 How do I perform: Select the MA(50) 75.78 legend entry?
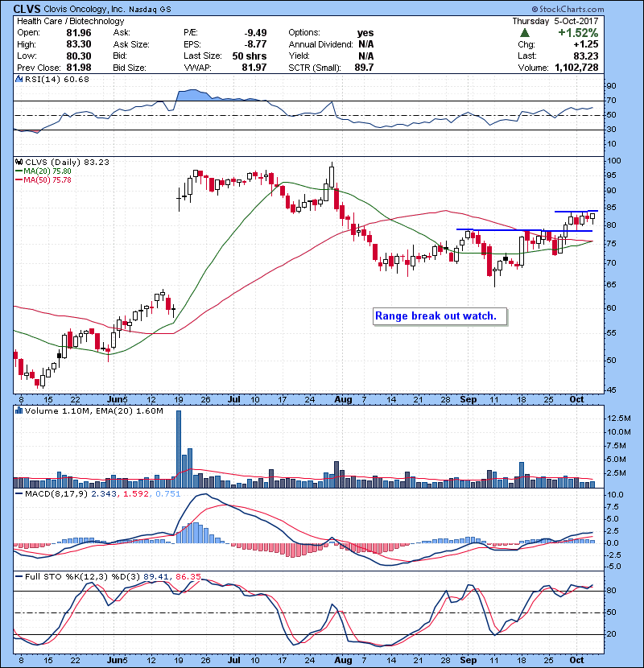coord(43,180)
